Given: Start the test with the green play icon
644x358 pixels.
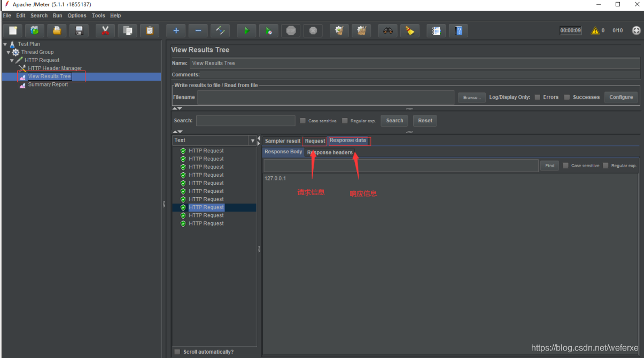Looking at the screenshot, I should tap(246, 30).
